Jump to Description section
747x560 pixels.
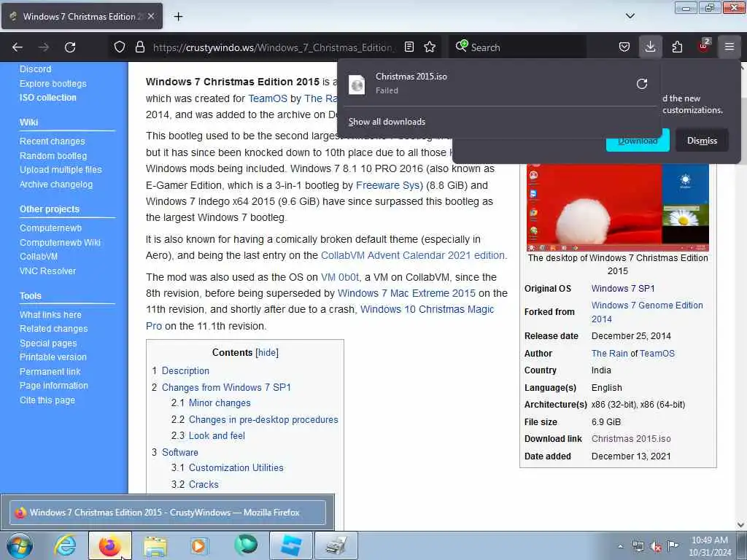tap(185, 371)
